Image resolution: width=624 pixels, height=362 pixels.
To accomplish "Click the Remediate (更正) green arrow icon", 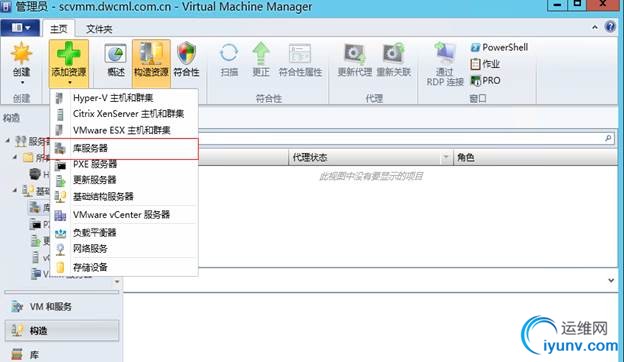I will tap(261, 54).
